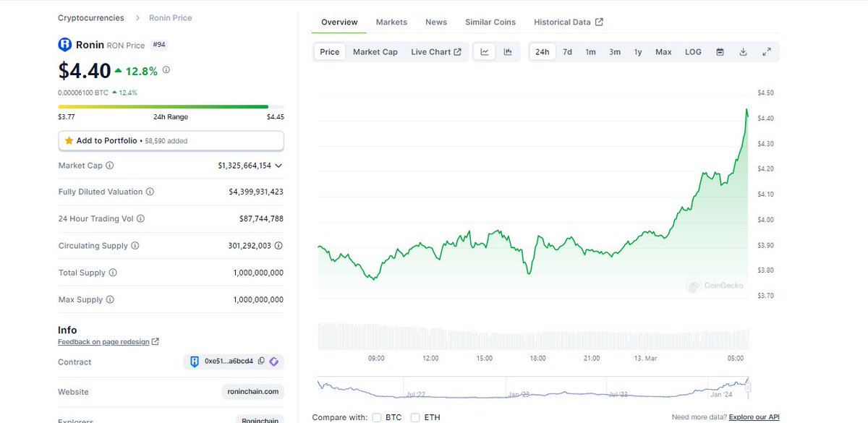Click the chart range navigator handle

[x=749, y=388]
